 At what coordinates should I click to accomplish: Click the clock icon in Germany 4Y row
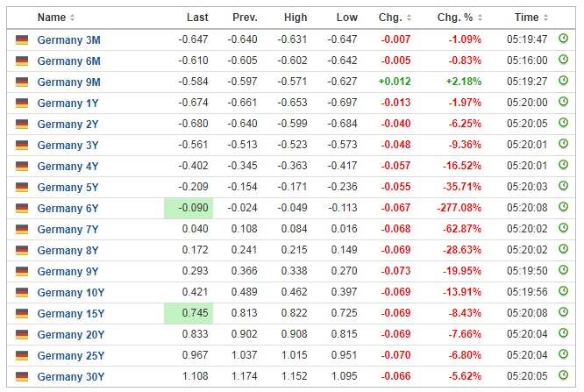[x=563, y=165]
